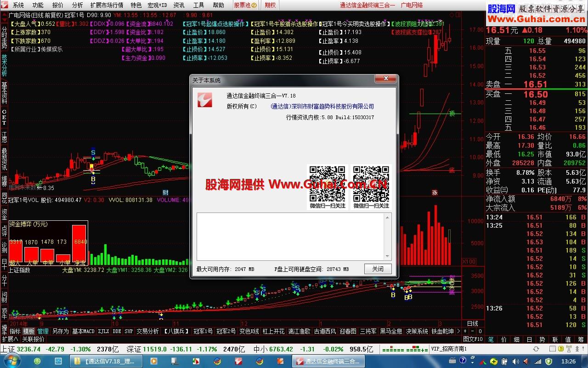Open the 系统 menu
The width and height of the screenshot is (588, 368).
[x=18, y=5]
